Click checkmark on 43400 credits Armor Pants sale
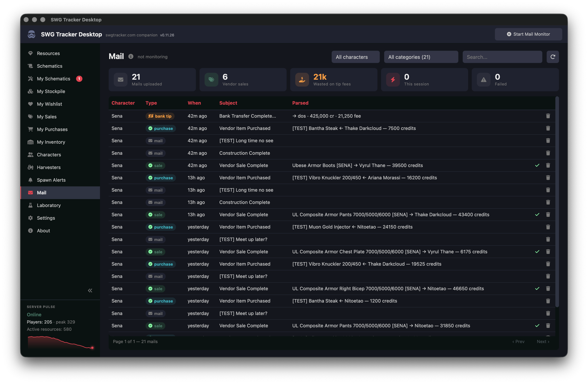Screen dimensions: 588x384 pyautogui.click(x=537, y=214)
